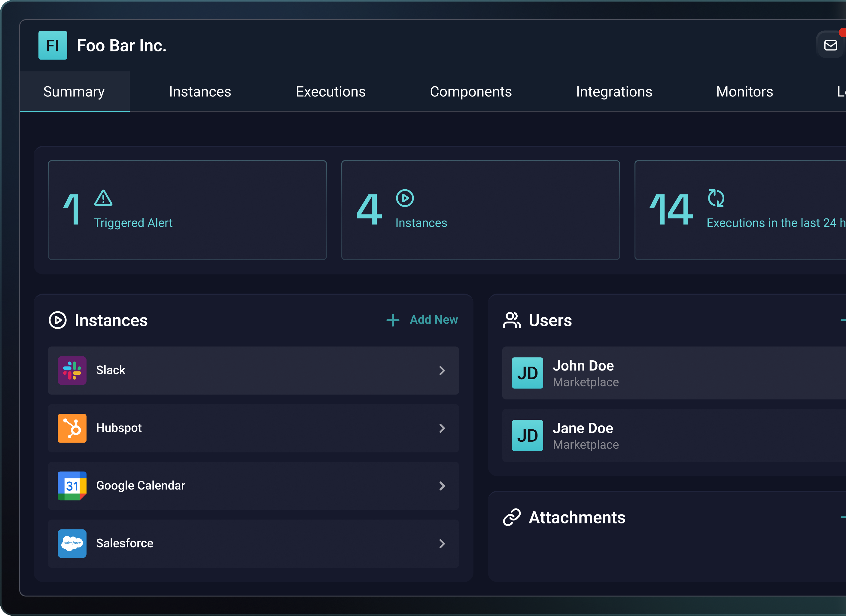Open the Monitors section
This screenshot has height=616, width=846.
[744, 91]
